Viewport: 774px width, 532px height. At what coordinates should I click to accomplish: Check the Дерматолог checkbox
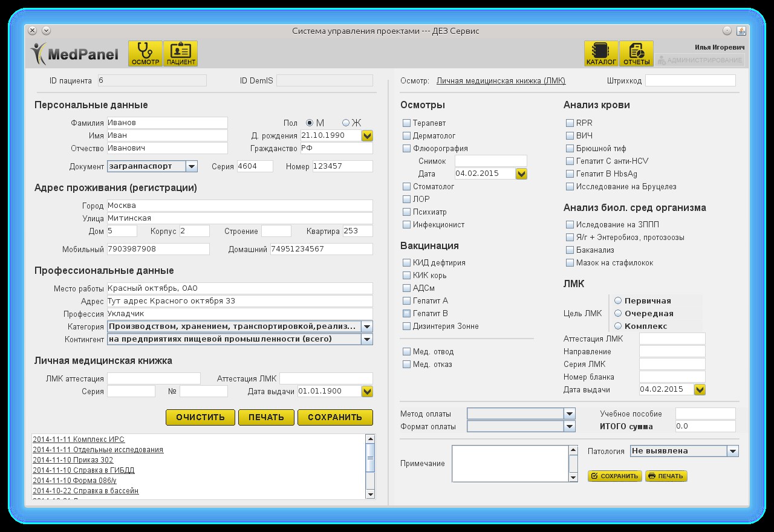pos(407,136)
